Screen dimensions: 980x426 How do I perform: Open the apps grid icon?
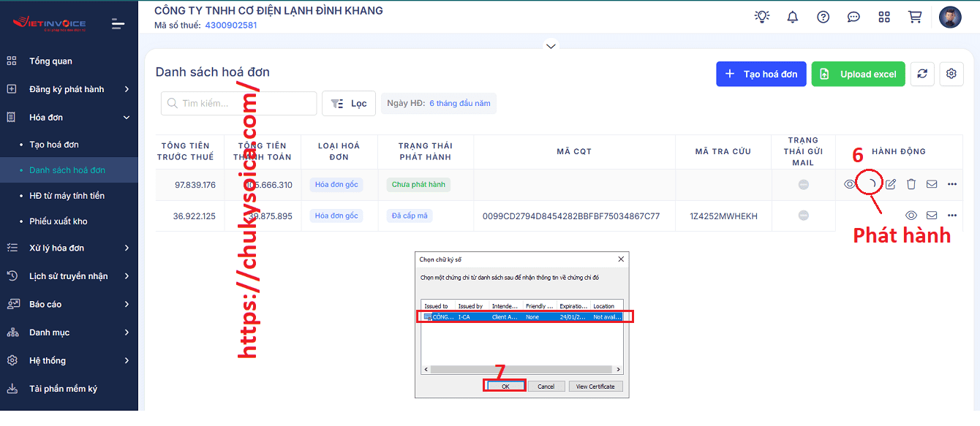pos(884,17)
